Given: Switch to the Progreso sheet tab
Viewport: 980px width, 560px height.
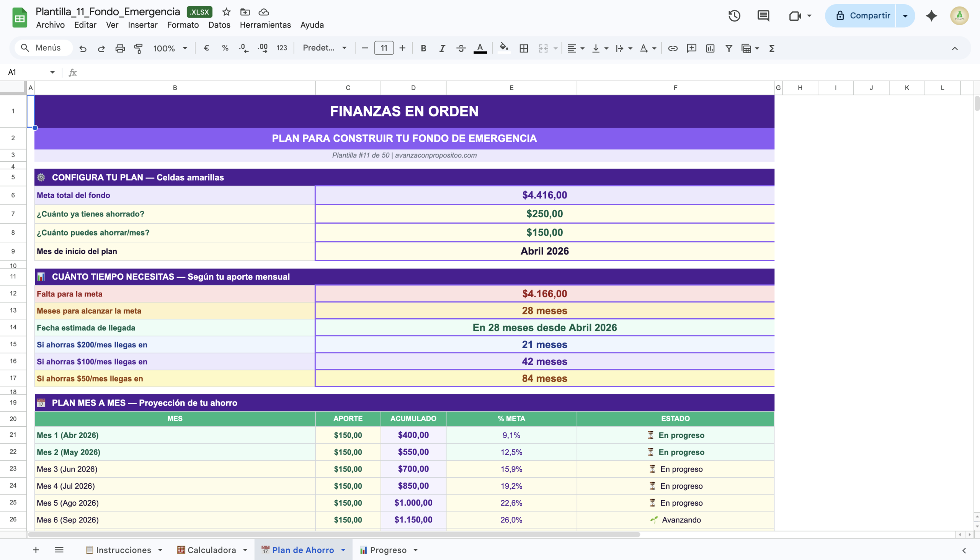Looking at the screenshot, I should (x=387, y=550).
